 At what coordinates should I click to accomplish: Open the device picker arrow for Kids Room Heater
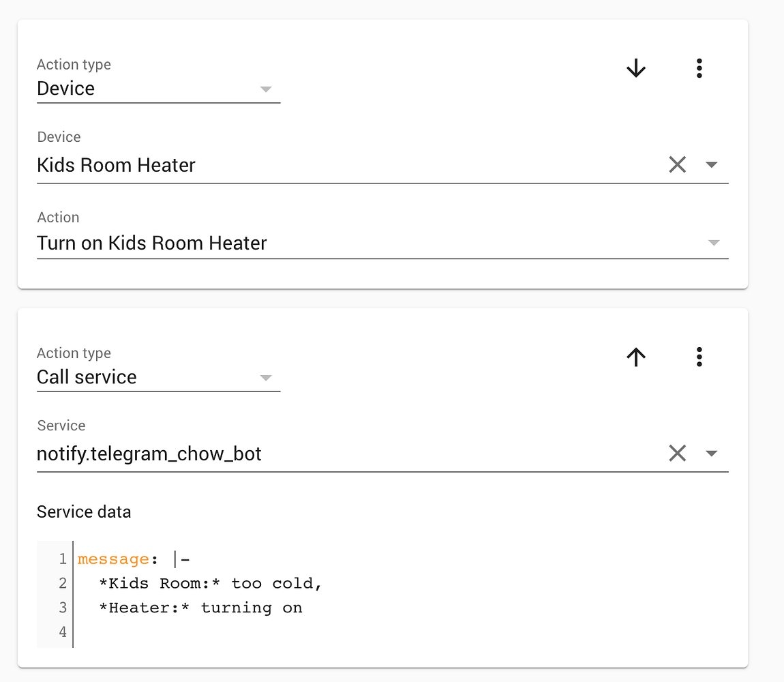point(712,164)
